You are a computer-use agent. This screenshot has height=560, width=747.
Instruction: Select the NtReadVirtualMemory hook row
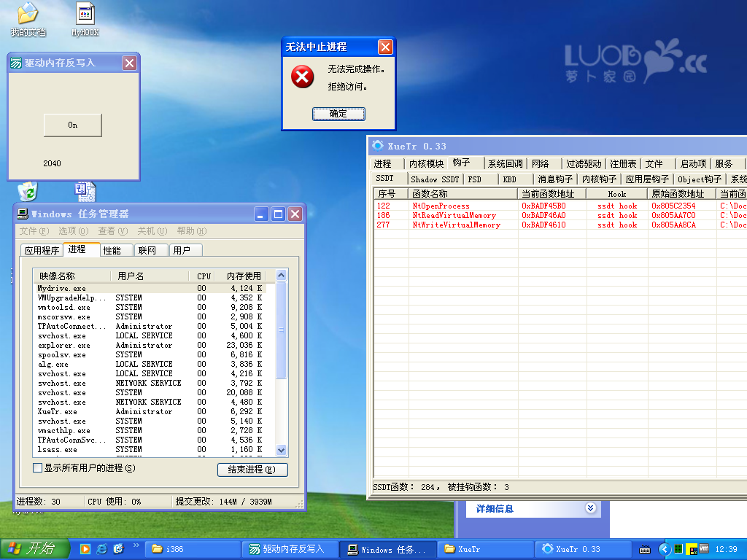coord(560,215)
